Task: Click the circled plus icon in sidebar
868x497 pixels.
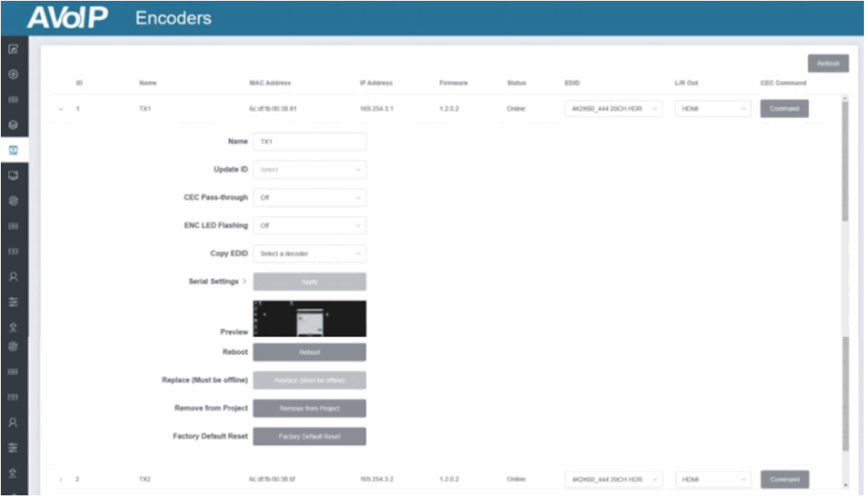Action: [13, 74]
